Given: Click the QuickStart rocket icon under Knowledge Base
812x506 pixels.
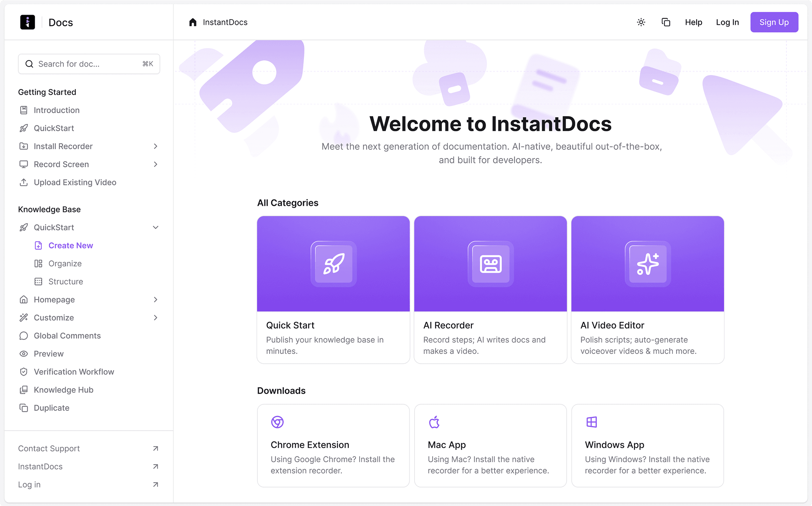Looking at the screenshot, I should 23,227.
